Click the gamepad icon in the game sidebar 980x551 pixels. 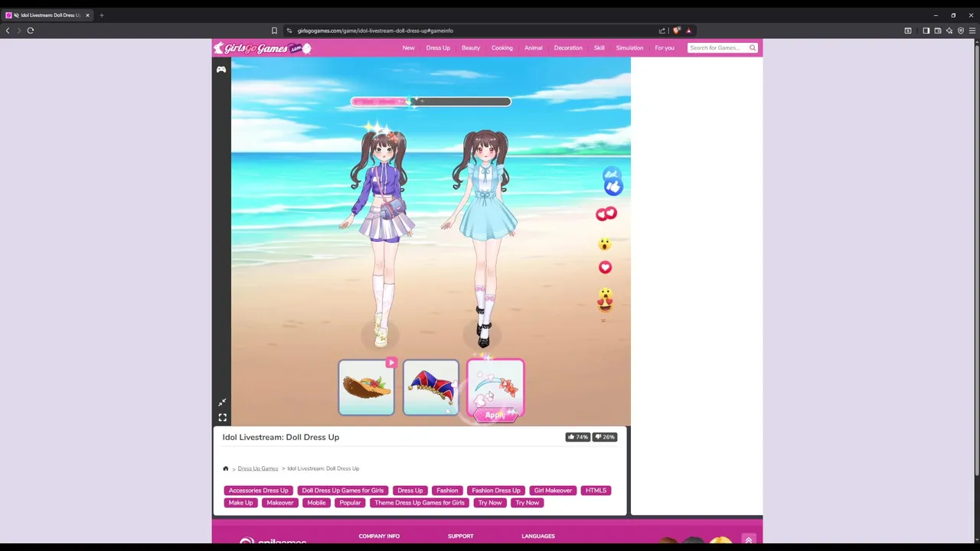pos(221,70)
